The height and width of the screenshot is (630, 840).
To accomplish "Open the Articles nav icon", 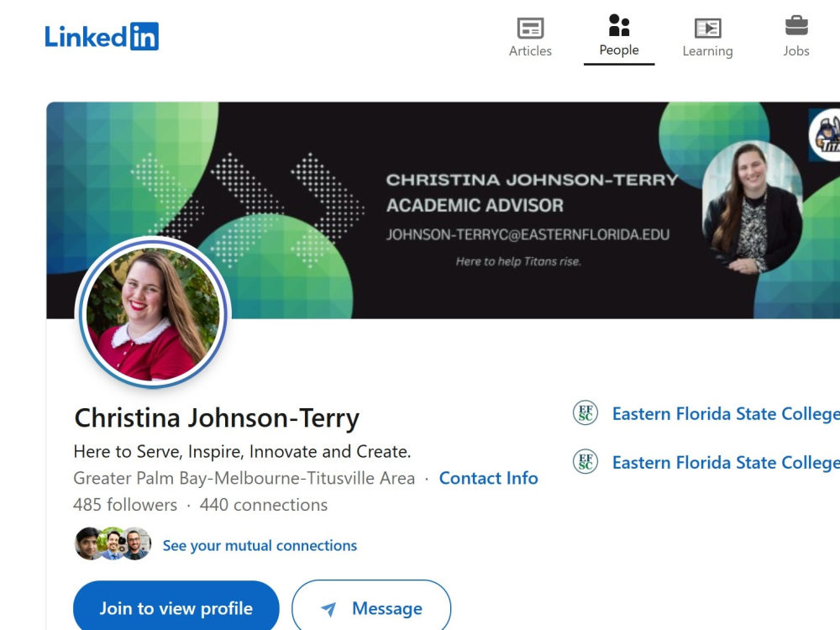I will tap(530, 28).
